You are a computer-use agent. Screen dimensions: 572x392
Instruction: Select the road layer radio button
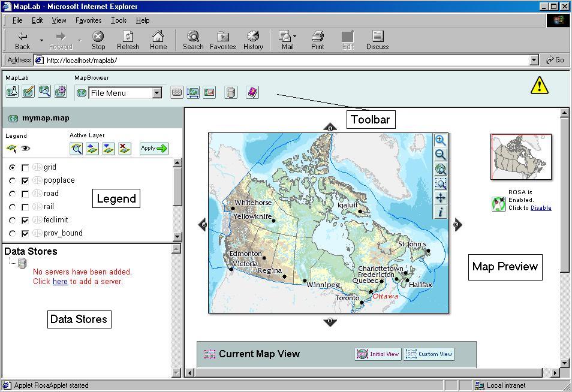click(x=13, y=194)
